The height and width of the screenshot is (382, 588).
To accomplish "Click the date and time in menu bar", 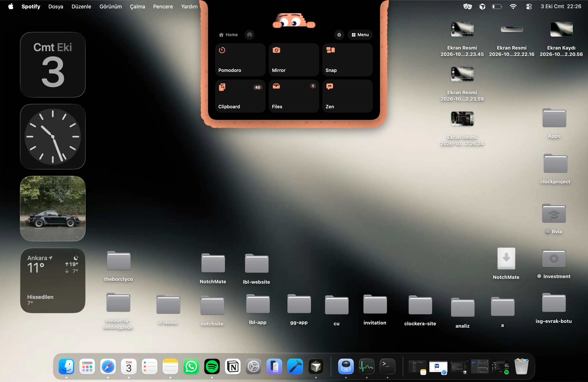I will 561,6.
